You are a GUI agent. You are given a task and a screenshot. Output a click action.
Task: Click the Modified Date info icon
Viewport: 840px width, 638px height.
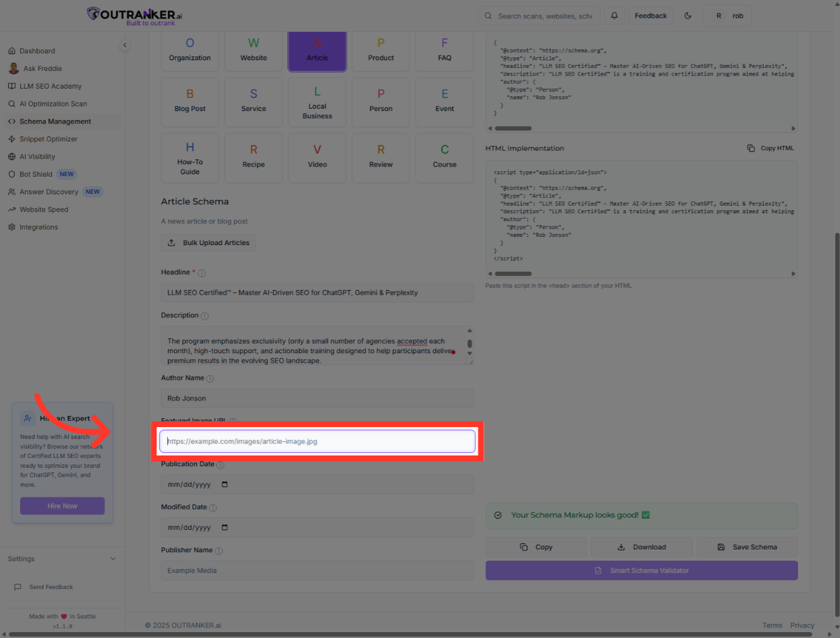pyautogui.click(x=213, y=508)
